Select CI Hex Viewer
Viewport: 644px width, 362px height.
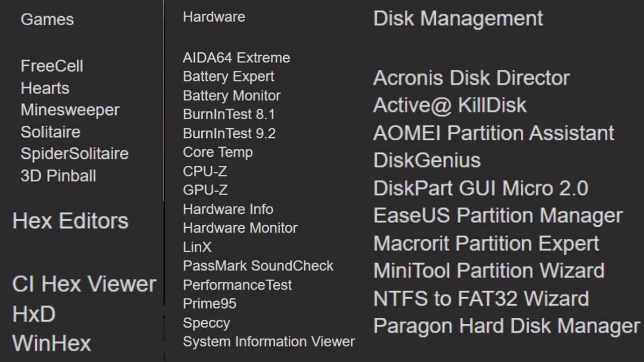pos(84,284)
